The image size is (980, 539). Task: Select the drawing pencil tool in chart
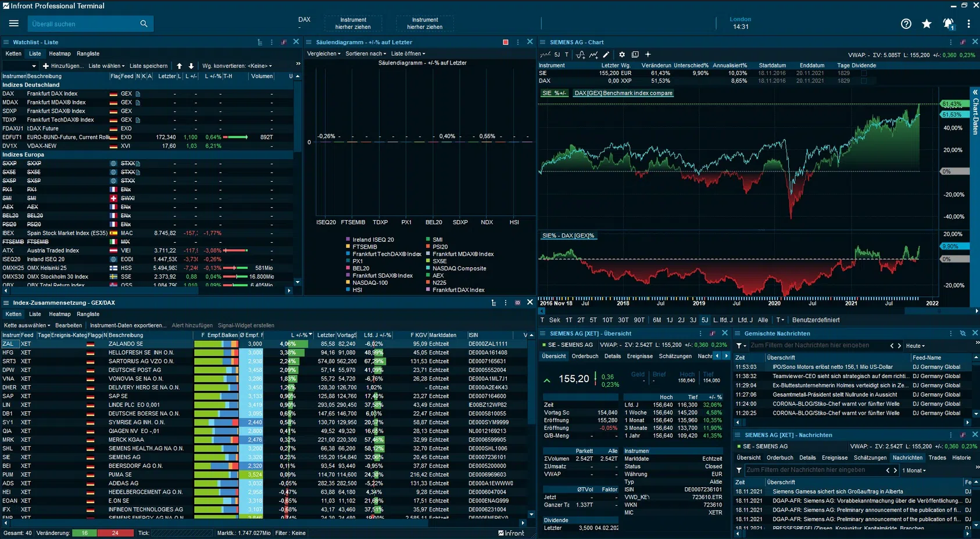[606, 55]
